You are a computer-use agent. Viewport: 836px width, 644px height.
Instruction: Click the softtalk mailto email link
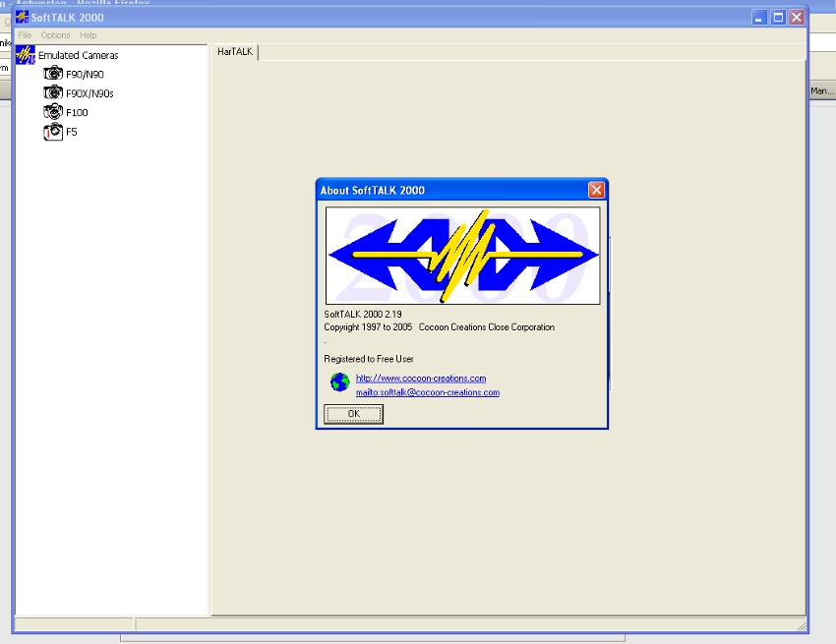428,392
